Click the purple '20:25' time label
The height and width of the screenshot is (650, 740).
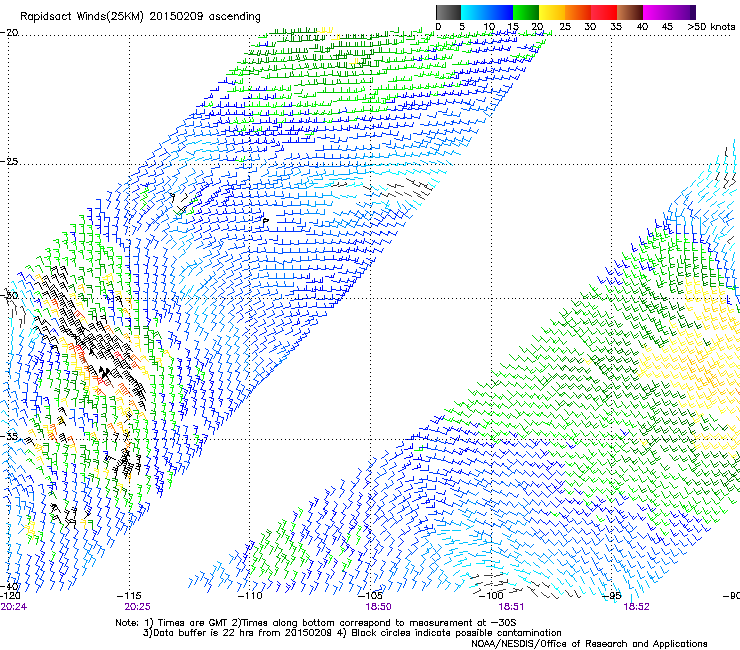(137, 607)
